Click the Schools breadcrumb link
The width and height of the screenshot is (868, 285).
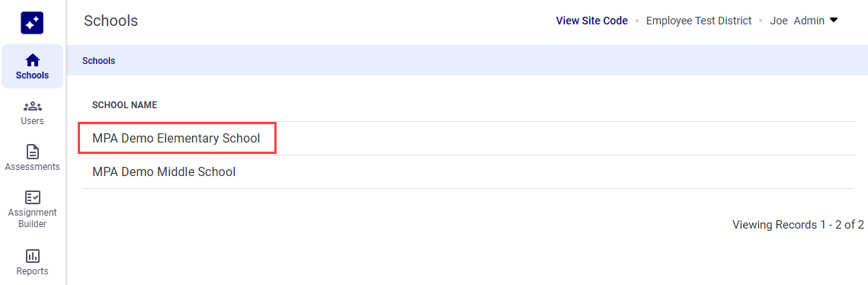pos(98,61)
